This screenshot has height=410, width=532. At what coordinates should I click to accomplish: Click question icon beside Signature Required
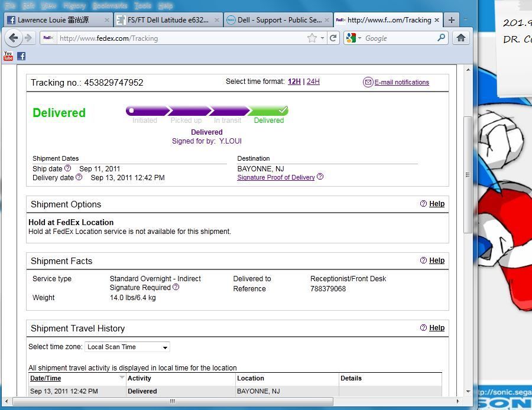click(x=176, y=287)
